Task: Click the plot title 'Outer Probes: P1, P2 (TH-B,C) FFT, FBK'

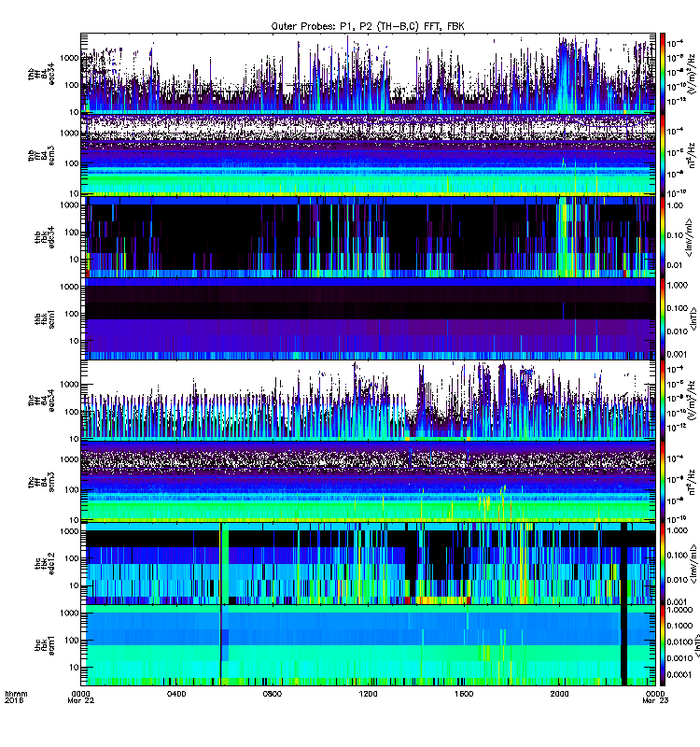Action: pyautogui.click(x=367, y=27)
